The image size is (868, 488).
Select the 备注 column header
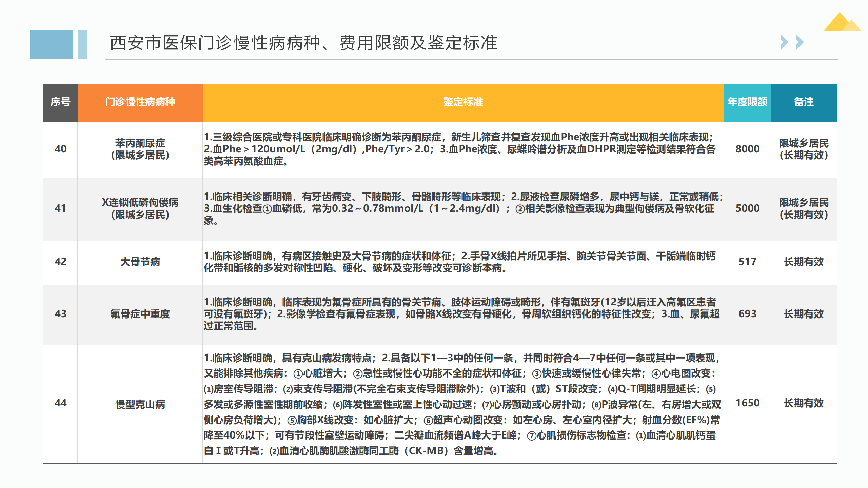point(804,102)
